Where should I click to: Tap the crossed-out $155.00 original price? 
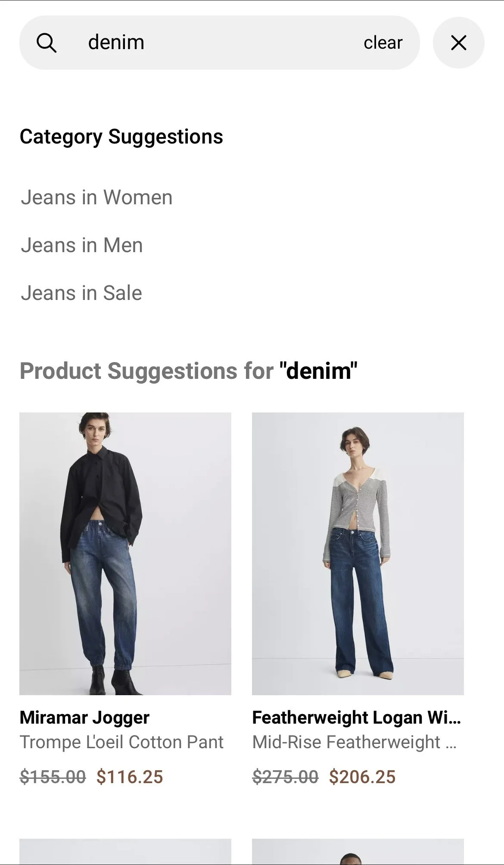(x=53, y=777)
